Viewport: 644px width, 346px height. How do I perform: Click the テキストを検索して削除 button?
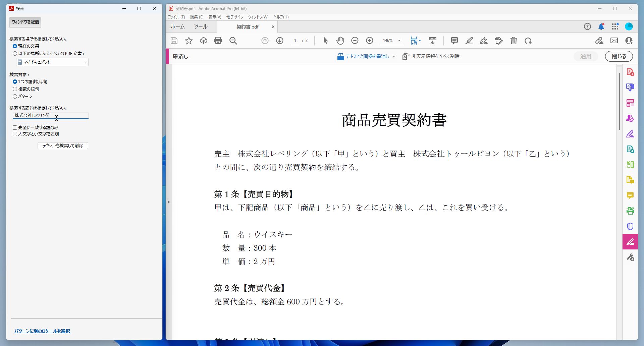point(63,146)
